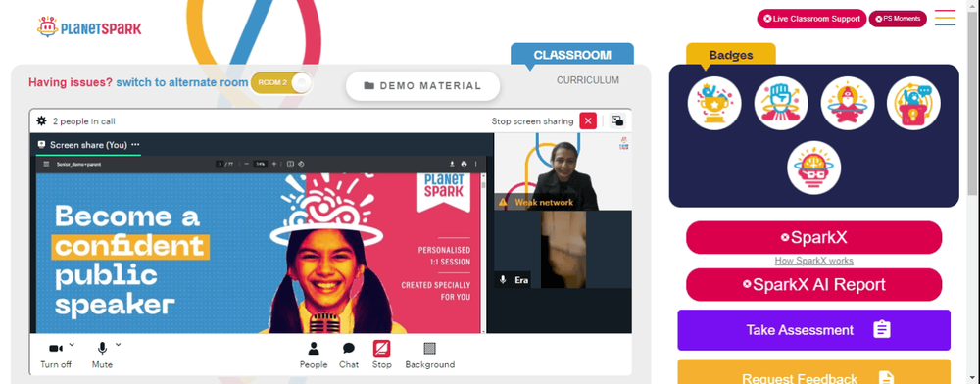Click switch to alternate room link
The width and height of the screenshot is (980, 384).
(x=182, y=82)
